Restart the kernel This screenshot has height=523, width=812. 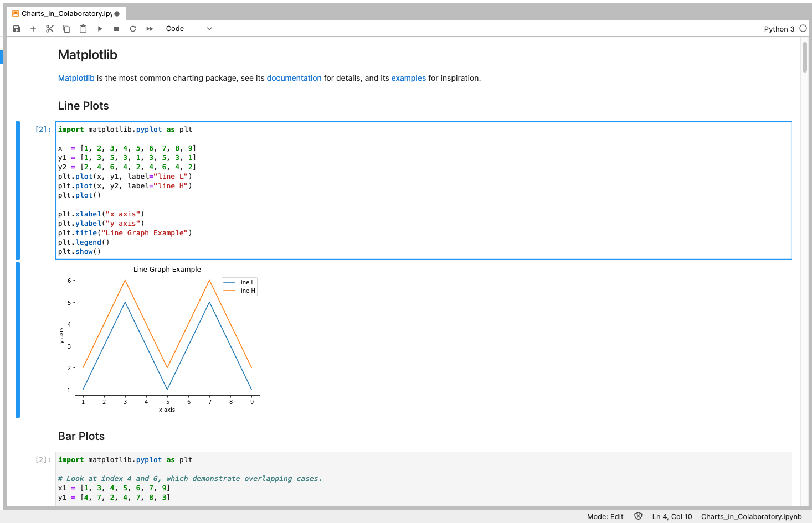pos(132,28)
